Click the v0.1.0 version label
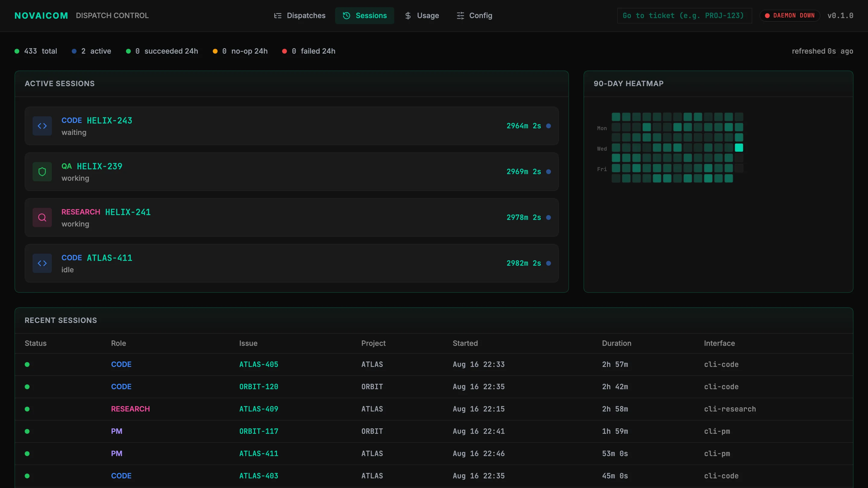The height and width of the screenshot is (488, 868). pyautogui.click(x=840, y=15)
